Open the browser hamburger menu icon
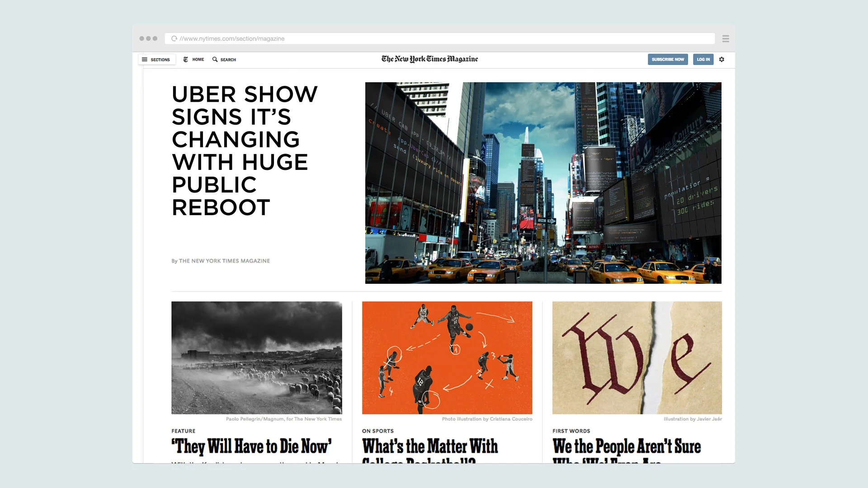 tap(726, 39)
